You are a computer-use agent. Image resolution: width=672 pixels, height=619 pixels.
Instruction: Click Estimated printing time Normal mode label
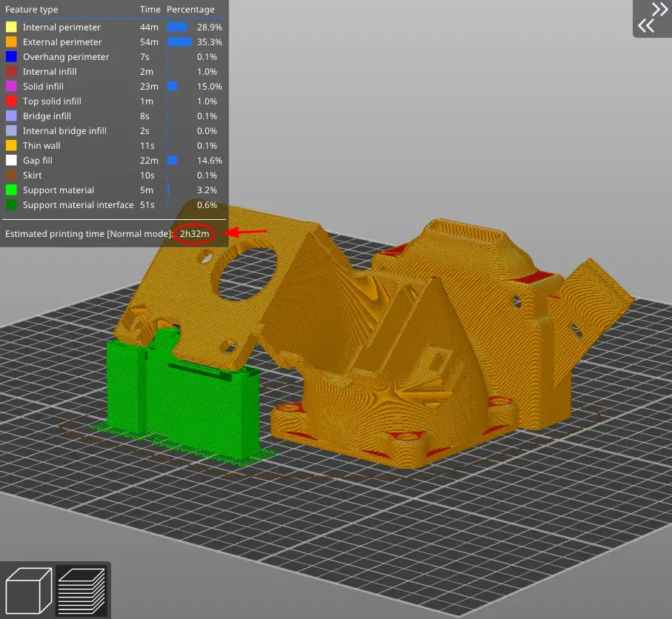coord(89,233)
